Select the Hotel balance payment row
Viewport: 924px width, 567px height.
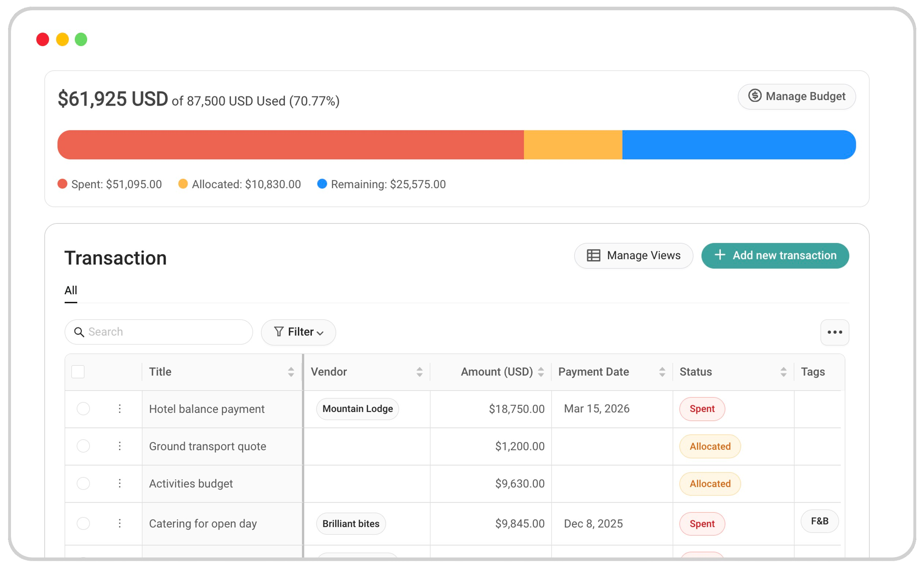83,409
